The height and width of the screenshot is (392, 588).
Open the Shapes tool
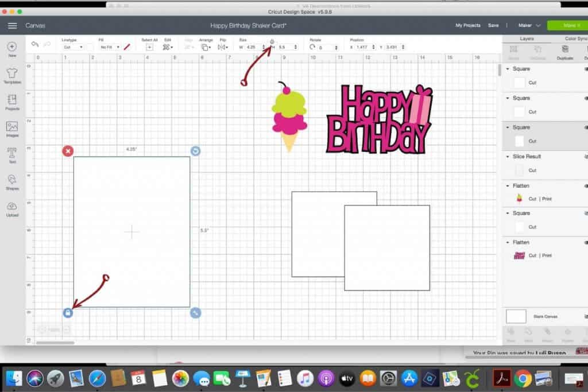12,179
